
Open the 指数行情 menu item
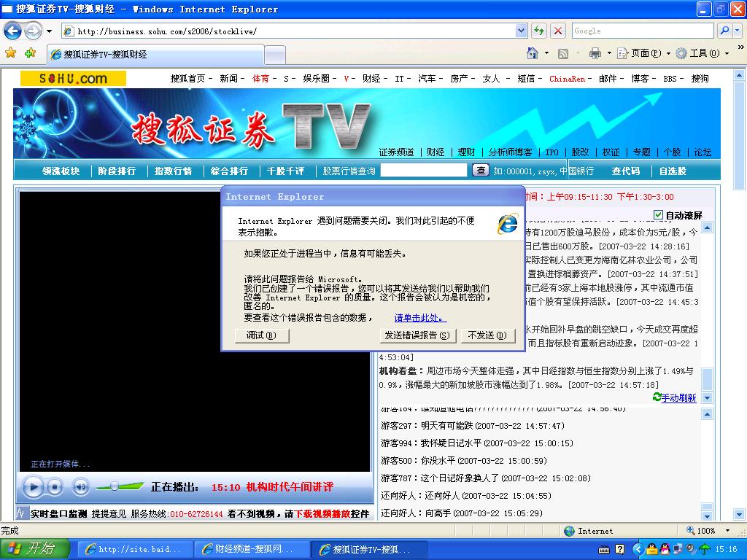tap(174, 171)
